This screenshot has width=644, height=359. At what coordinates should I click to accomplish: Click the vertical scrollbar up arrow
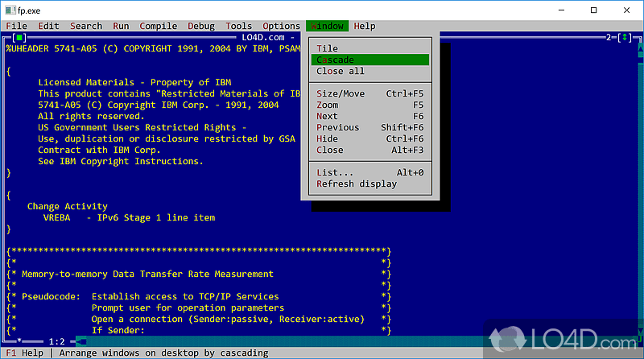pos(641,48)
